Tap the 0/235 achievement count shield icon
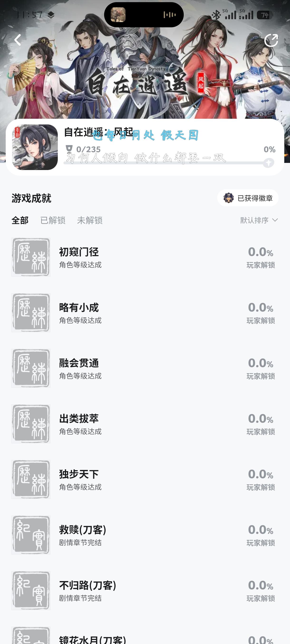Screen dimensions: 290x644 coord(69,148)
